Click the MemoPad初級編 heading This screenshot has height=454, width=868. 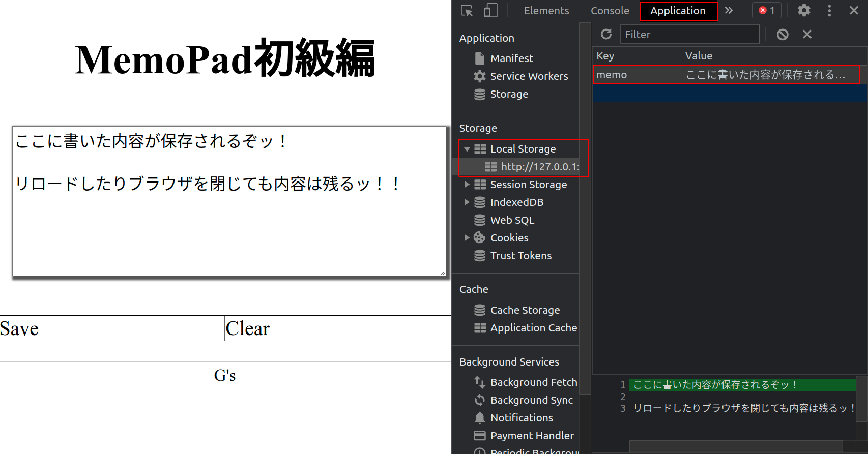pos(225,59)
